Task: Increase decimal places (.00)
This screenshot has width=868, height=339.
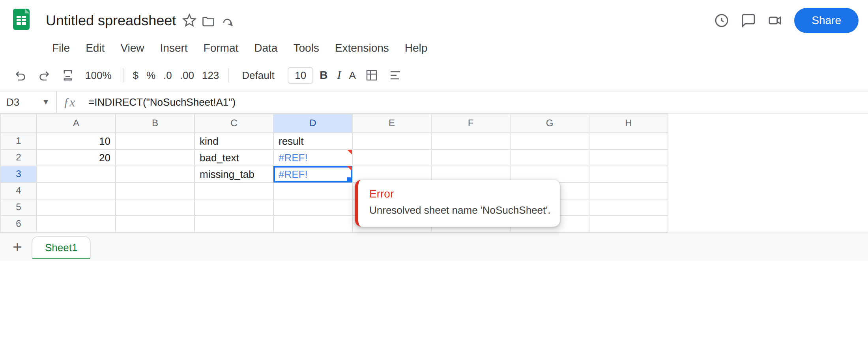Action: pos(187,75)
